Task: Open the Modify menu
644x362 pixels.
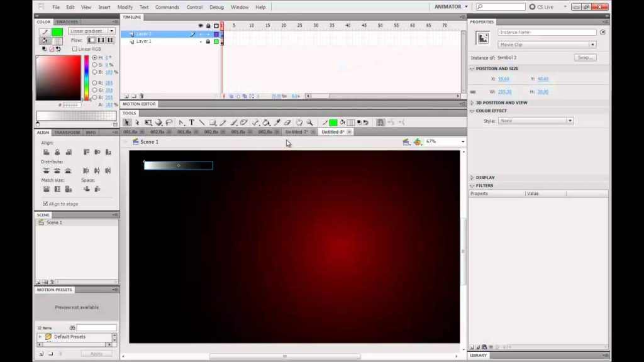Action: (x=125, y=7)
